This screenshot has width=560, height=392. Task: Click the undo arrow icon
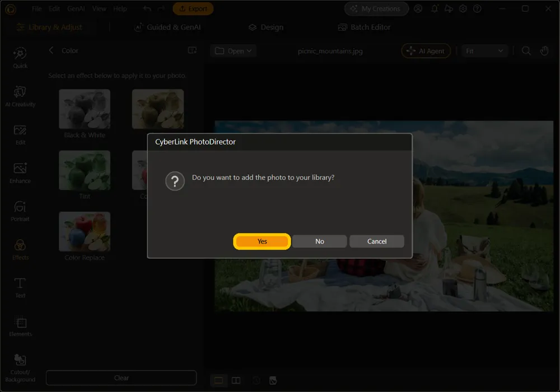147,8
